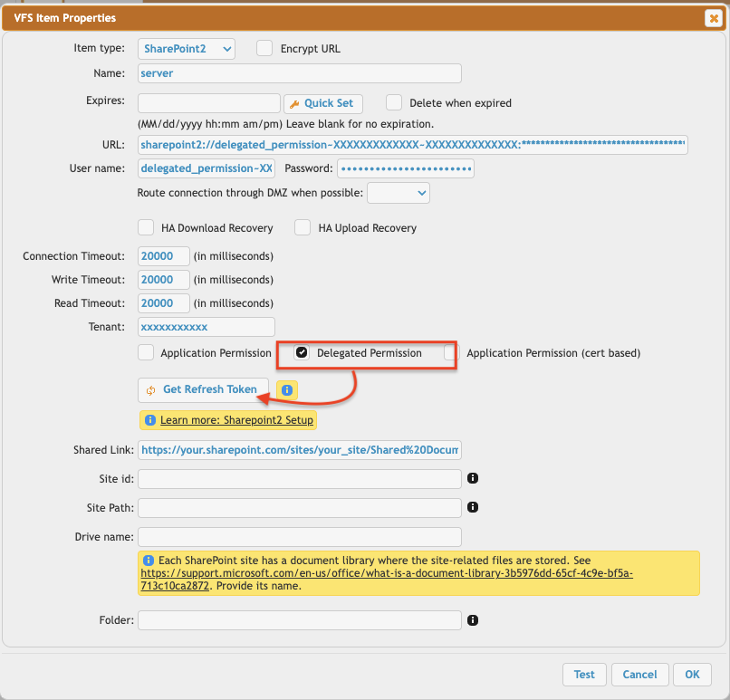Click the Quick Set button
The width and height of the screenshot is (730, 700).
tap(323, 103)
